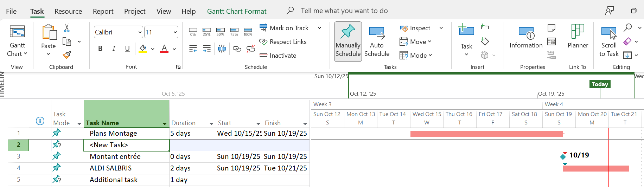Switch to the Resource ribbon tab
Screen dimensions: 644x187
(x=68, y=11)
